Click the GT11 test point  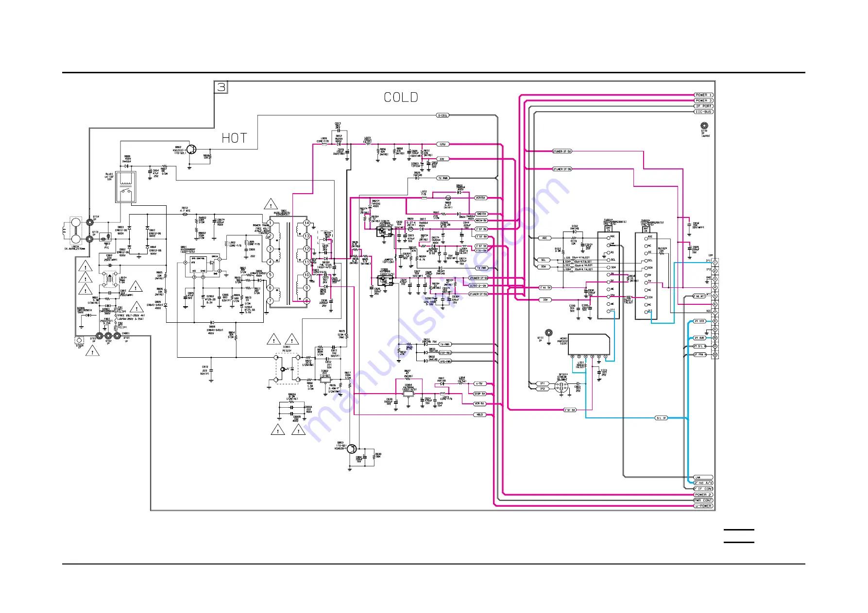[x=548, y=332]
